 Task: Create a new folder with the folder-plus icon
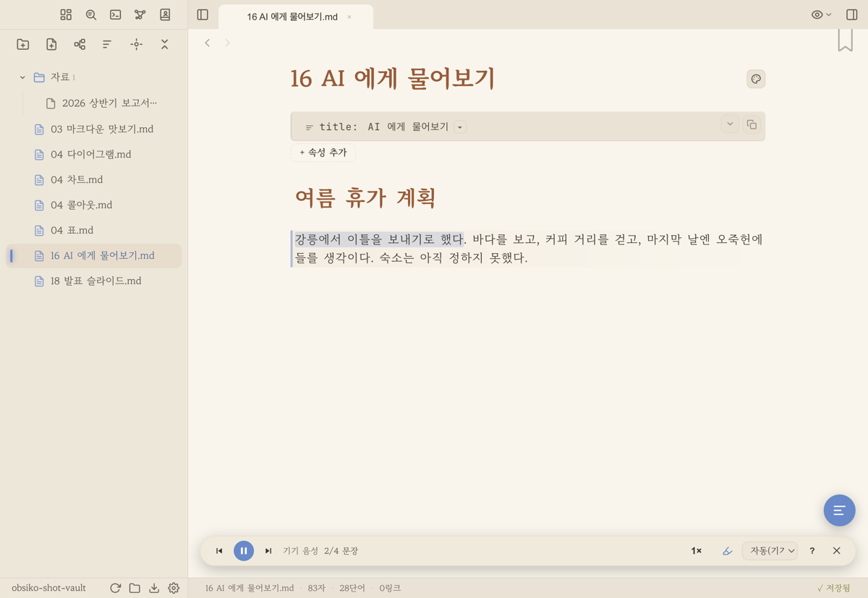coord(23,44)
